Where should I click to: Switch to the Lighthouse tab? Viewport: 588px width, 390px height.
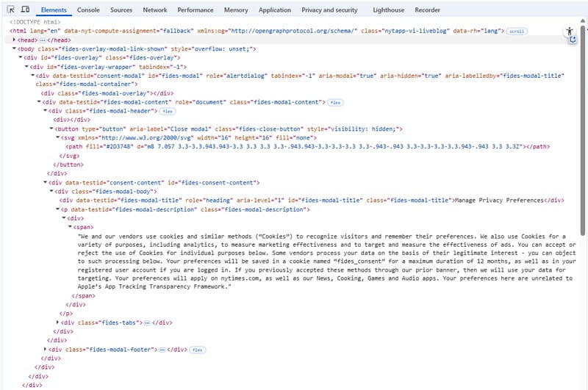point(389,10)
